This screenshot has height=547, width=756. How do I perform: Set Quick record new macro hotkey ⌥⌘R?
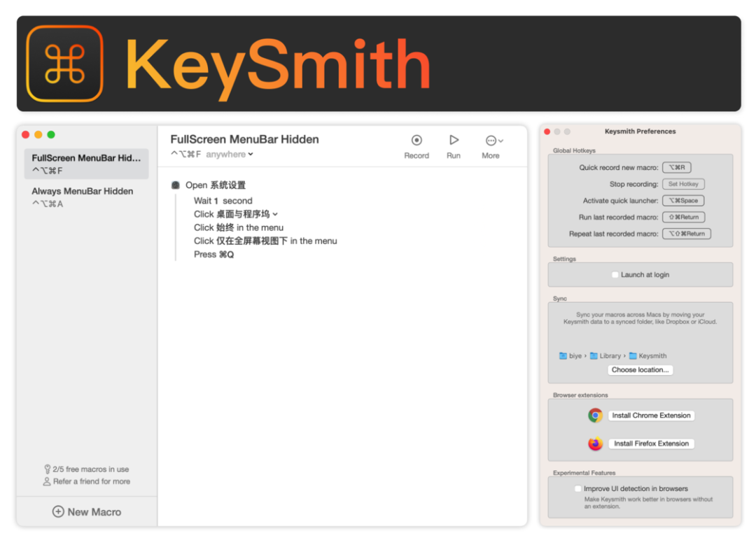[676, 168]
